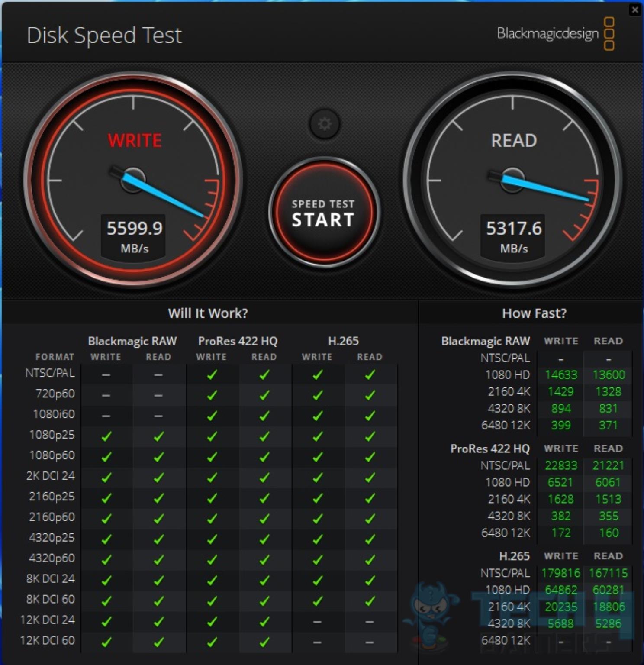Click the "How Fast?" heading
Screen dimensions: 644x665
coord(534,313)
